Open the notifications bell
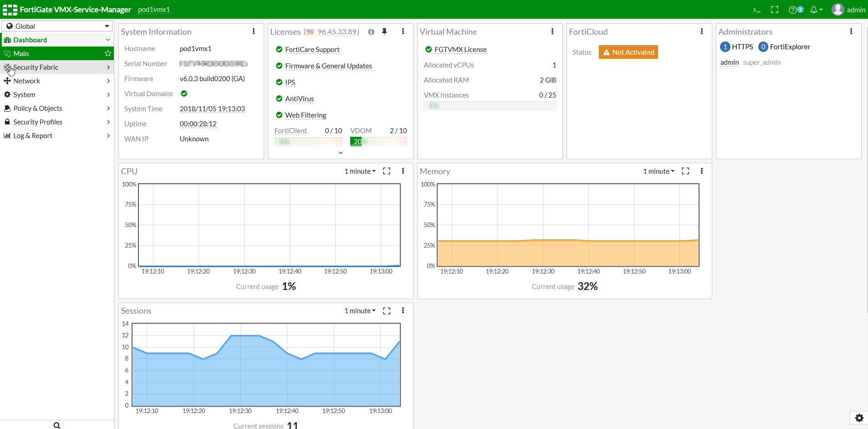The image size is (868, 429). [816, 10]
